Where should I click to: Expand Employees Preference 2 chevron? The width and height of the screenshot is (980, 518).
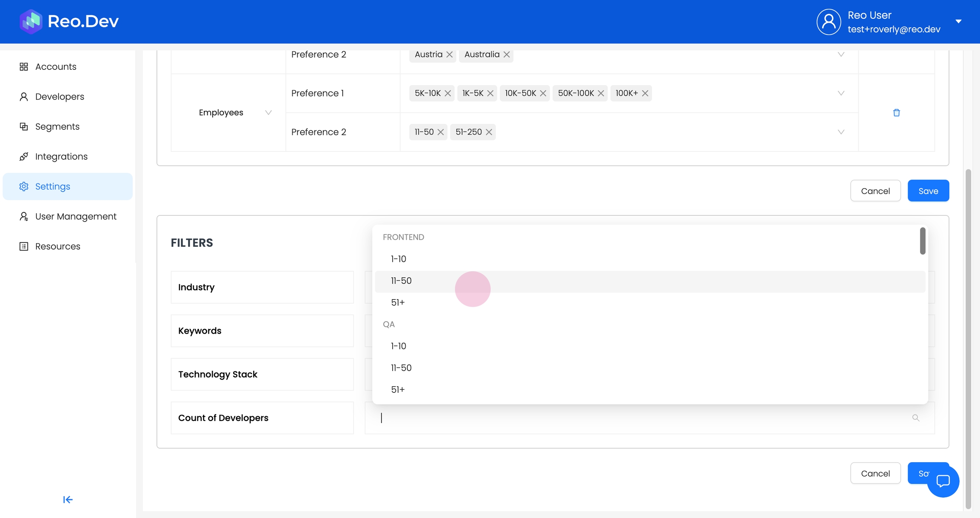tap(840, 132)
